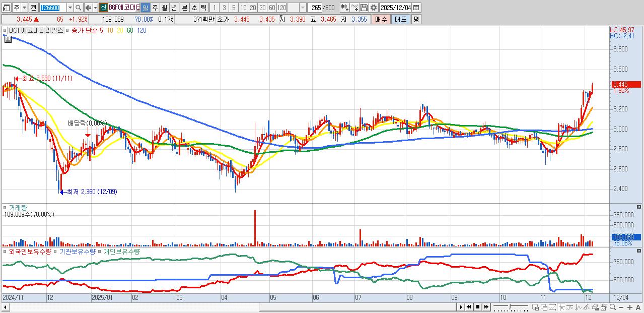Open stock search magnifier icon
644x313 pixels.
[79, 8]
